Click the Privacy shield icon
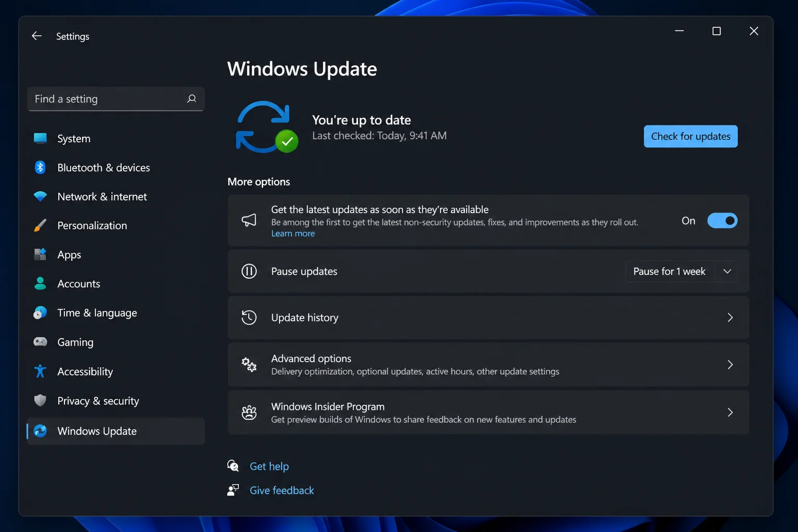The image size is (798, 532). (x=40, y=401)
